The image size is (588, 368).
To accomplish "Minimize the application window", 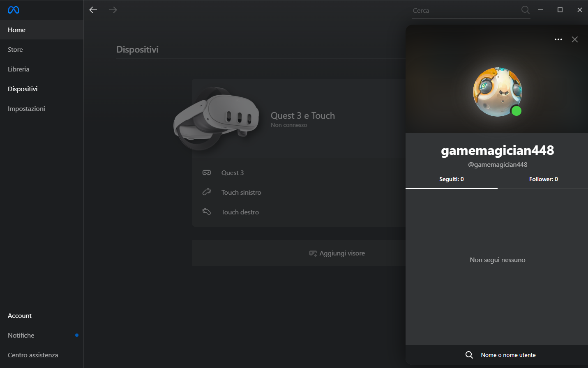I will tap(540, 10).
